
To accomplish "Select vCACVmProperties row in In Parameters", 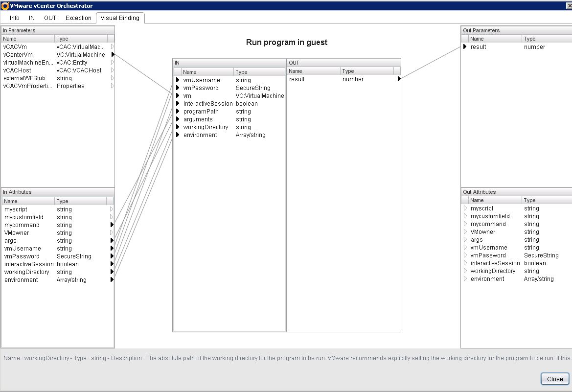I will tap(29, 86).
